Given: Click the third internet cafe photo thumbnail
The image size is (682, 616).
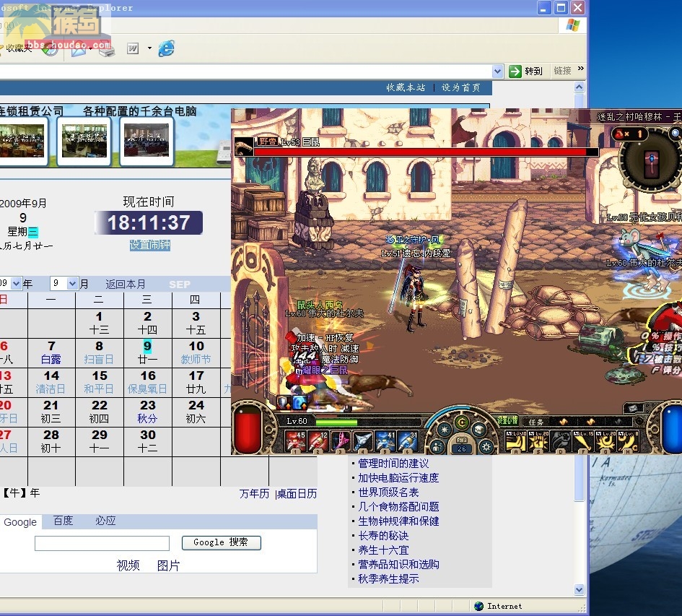Looking at the screenshot, I should coord(147,141).
